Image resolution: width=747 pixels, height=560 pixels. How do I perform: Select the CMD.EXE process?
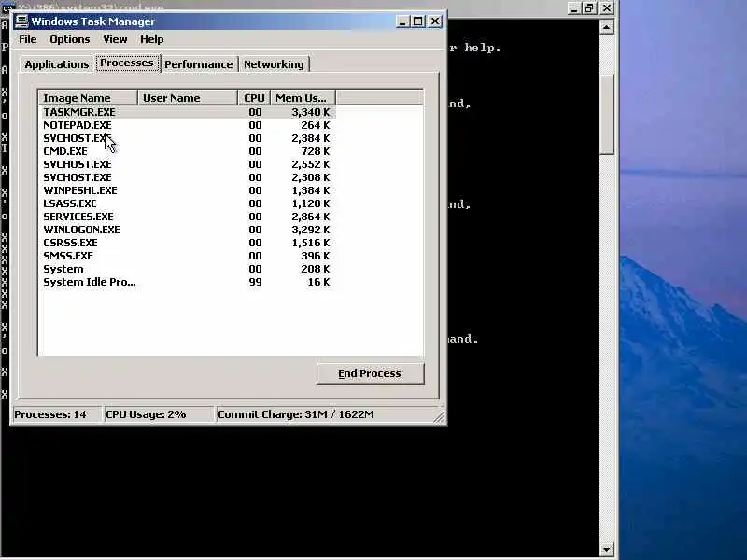click(187, 151)
